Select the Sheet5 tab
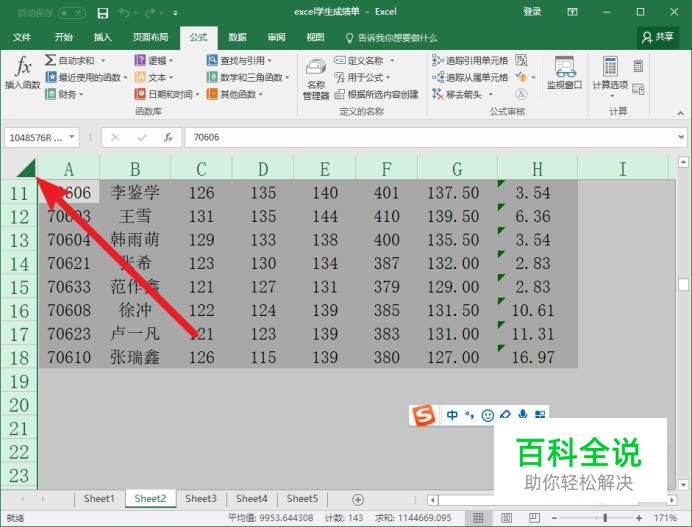 (x=302, y=499)
